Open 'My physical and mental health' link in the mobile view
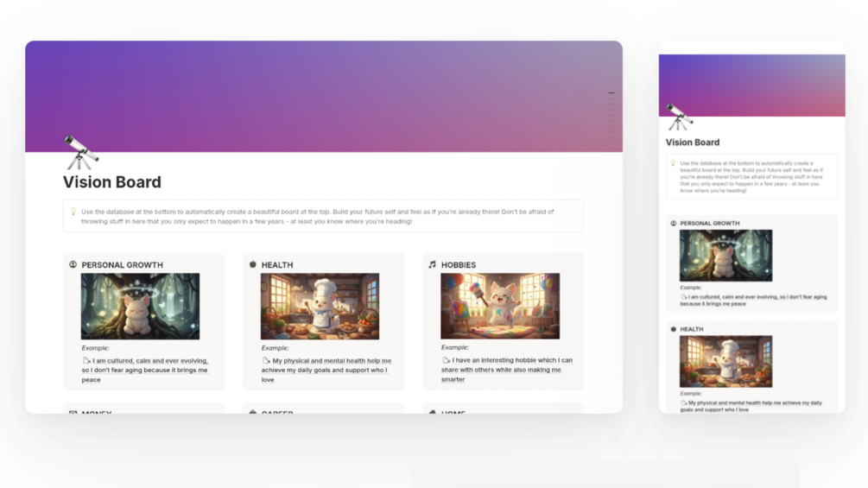The image size is (868, 488). pyautogui.click(x=751, y=406)
